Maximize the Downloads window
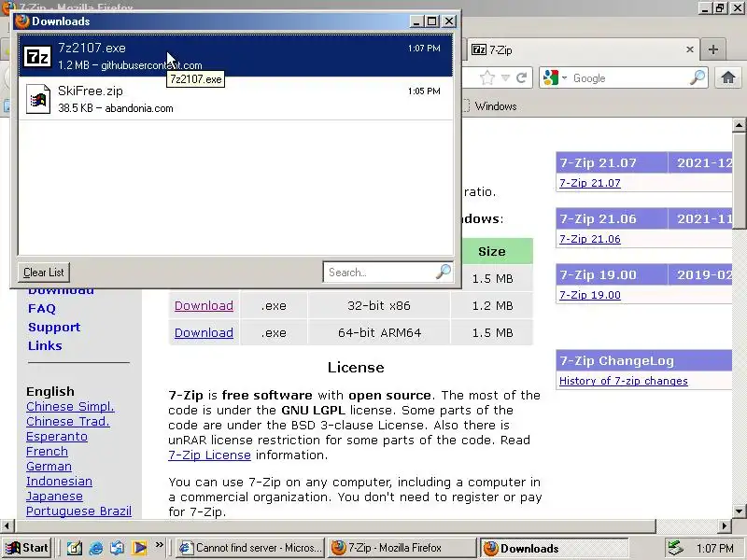Image resolution: width=747 pixels, height=560 pixels. [432, 21]
